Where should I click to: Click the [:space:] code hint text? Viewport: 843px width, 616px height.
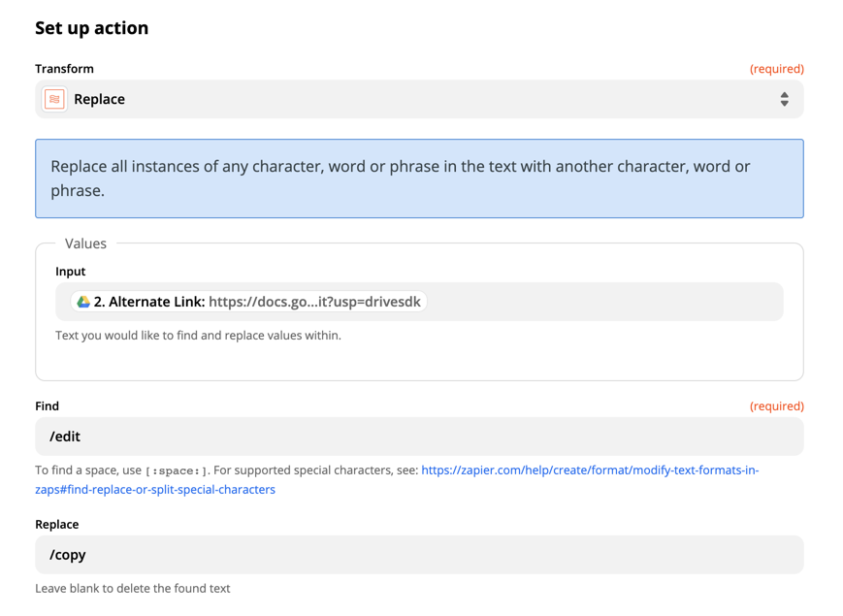pyautogui.click(x=177, y=471)
